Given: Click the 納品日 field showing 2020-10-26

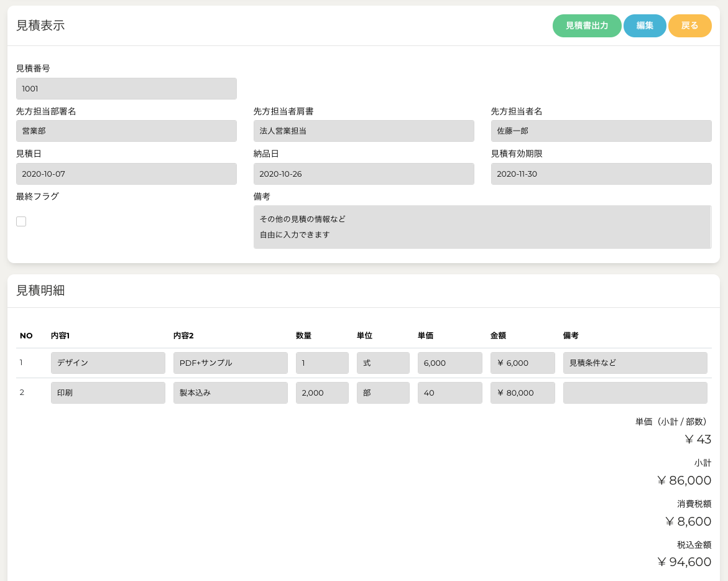Looking at the screenshot, I should tap(364, 174).
